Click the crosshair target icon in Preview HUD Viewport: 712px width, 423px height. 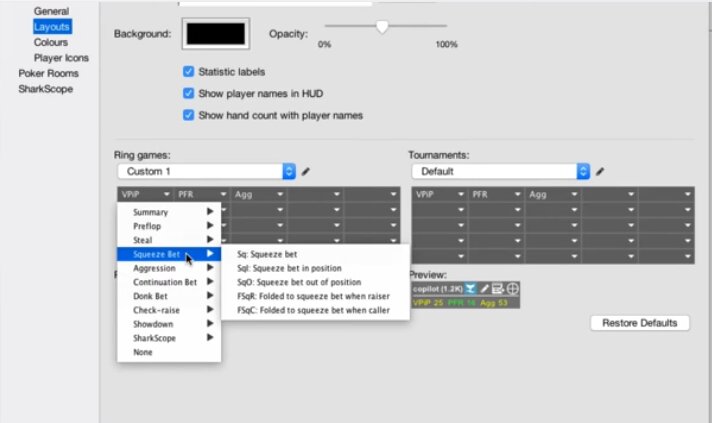point(512,289)
